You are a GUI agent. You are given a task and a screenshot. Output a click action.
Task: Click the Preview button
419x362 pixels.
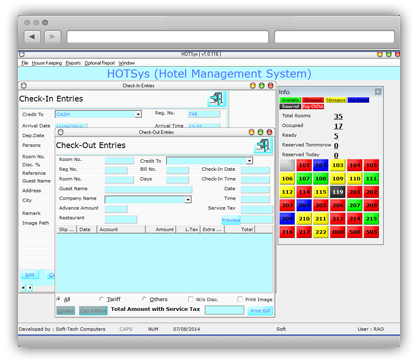coord(231,220)
